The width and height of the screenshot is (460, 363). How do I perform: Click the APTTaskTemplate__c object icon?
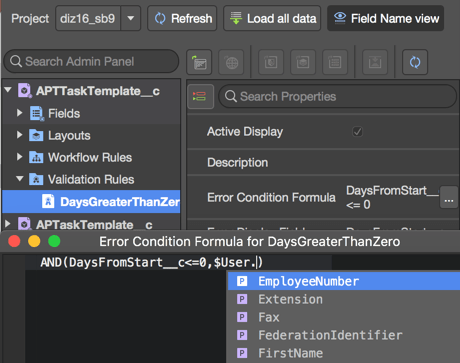coord(25,91)
